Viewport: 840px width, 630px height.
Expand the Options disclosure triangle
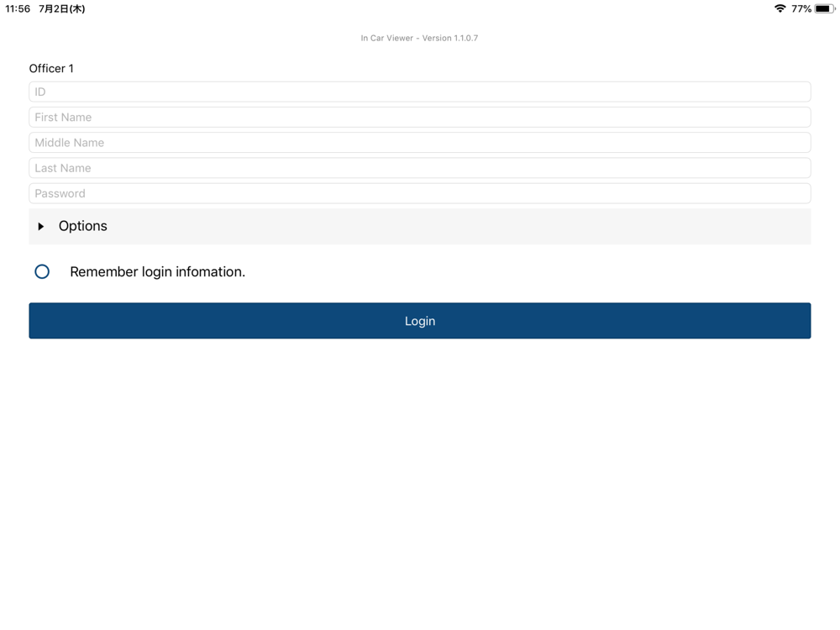[40, 227]
